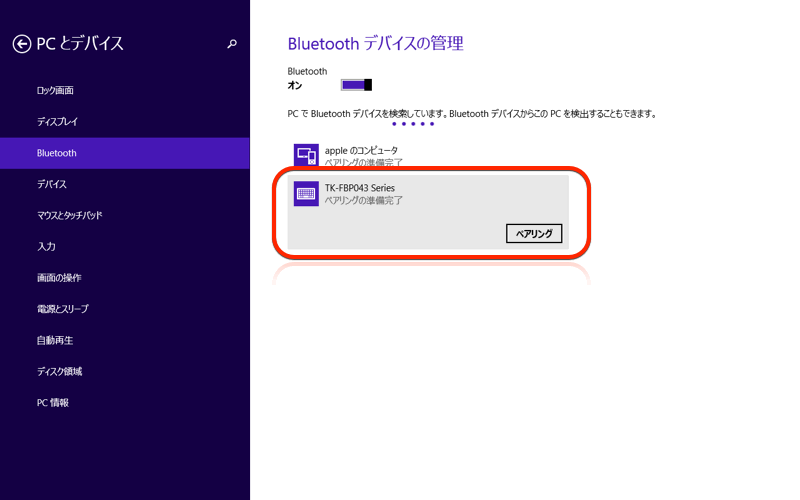Open PC 情報 page
The width and height of the screenshot is (800, 500).
(x=53, y=403)
